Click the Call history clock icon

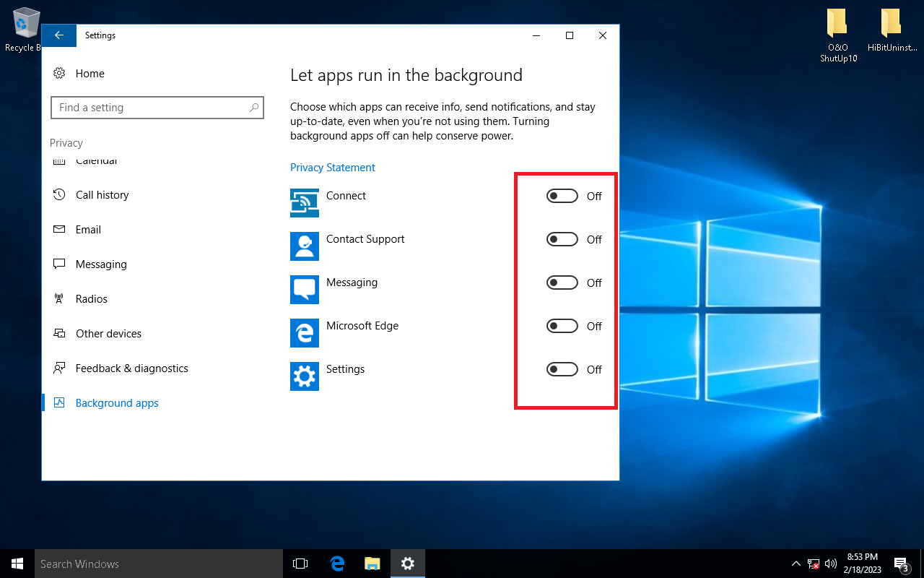60,195
